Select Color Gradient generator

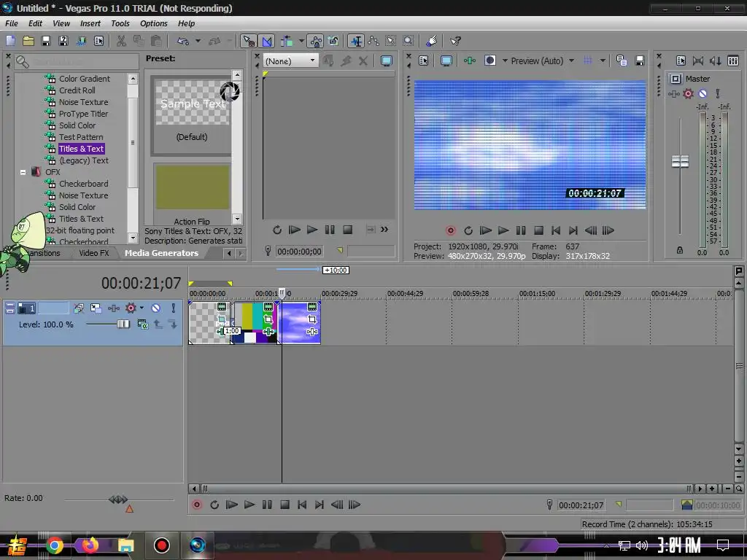pyautogui.click(x=85, y=79)
